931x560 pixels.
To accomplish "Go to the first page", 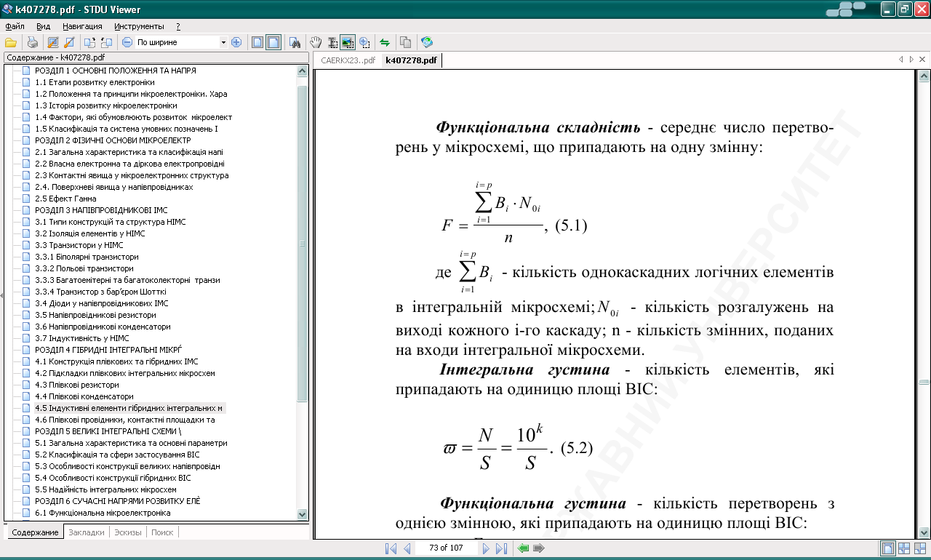I will 391,548.
